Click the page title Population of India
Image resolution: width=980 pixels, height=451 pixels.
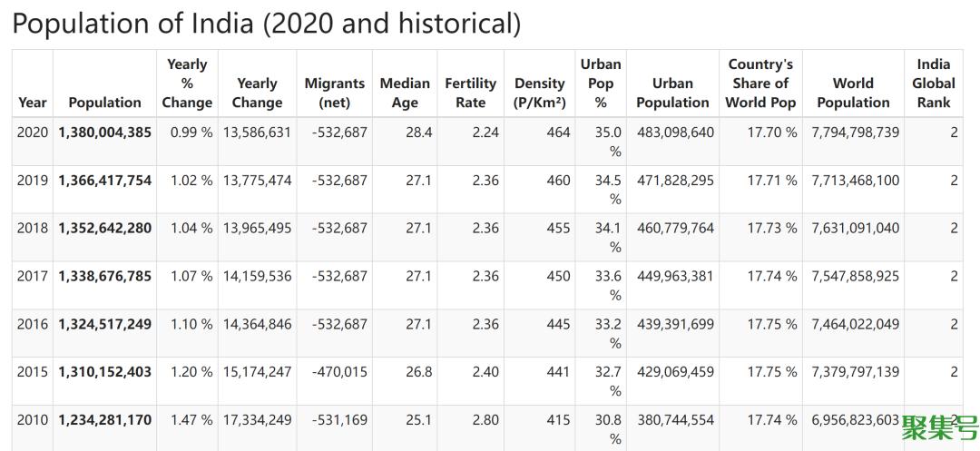pyautogui.click(x=266, y=24)
